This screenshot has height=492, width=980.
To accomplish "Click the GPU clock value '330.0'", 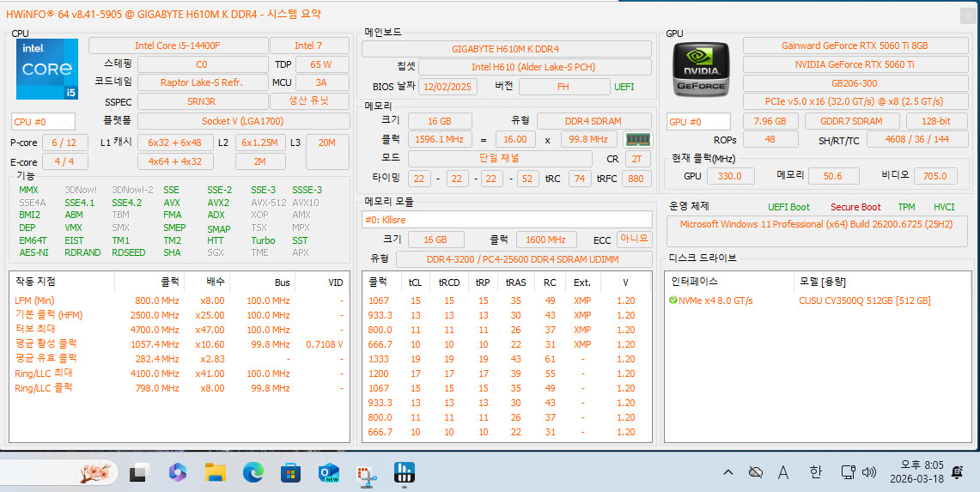I will (x=731, y=176).
